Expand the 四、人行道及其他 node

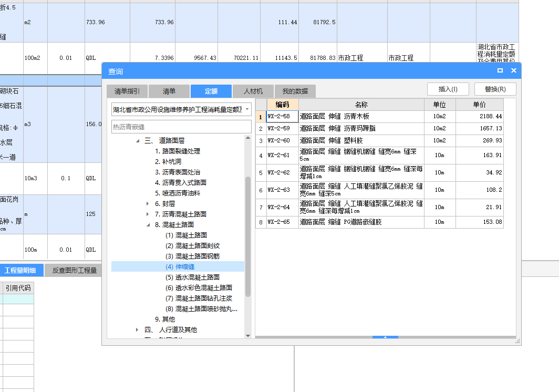[137, 330]
